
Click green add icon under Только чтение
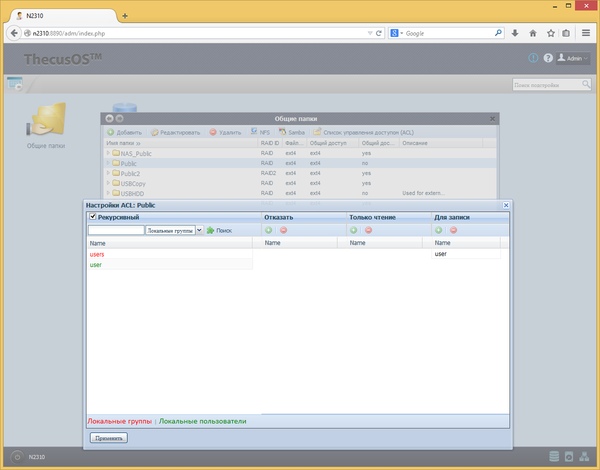[353, 230]
